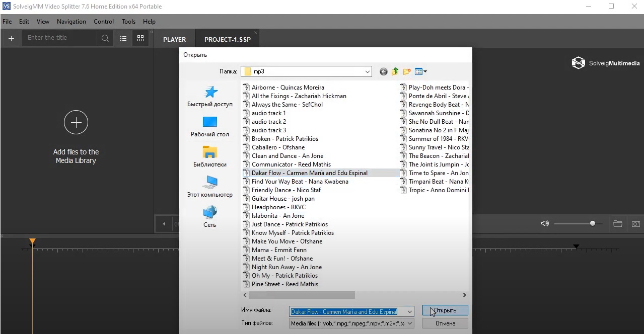Image resolution: width=644 pixels, height=334 pixels.
Task: Open Сеть location
Action: tap(210, 217)
